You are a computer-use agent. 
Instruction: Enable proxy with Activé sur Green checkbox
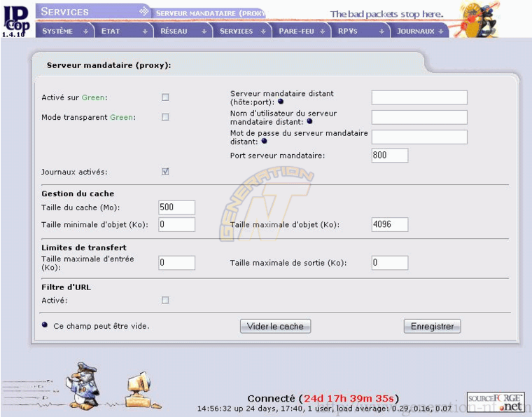point(165,97)
